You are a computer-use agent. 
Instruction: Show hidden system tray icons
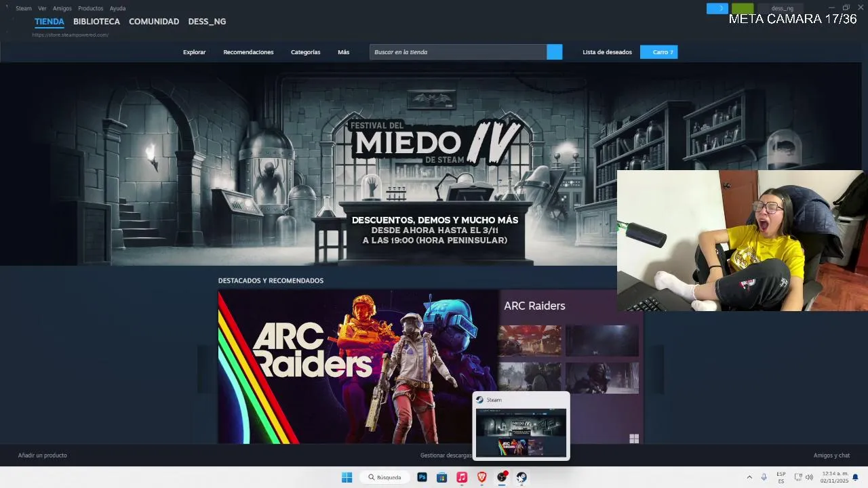coord(749,477)
